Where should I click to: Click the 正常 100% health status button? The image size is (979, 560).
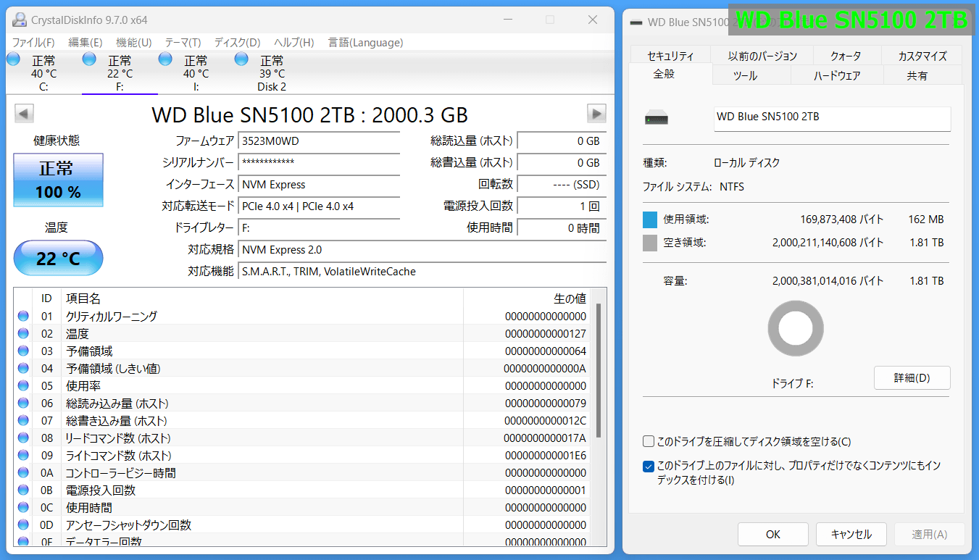[x=58, y=180]
